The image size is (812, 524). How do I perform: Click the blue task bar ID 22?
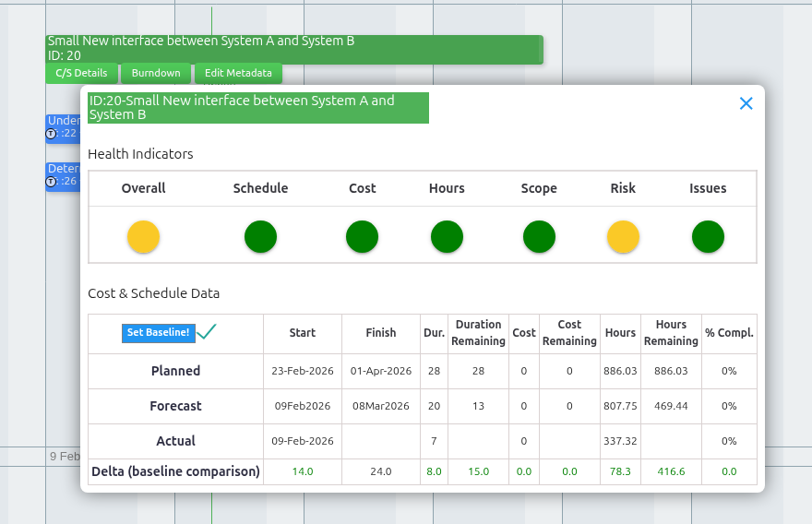point(63,128)
